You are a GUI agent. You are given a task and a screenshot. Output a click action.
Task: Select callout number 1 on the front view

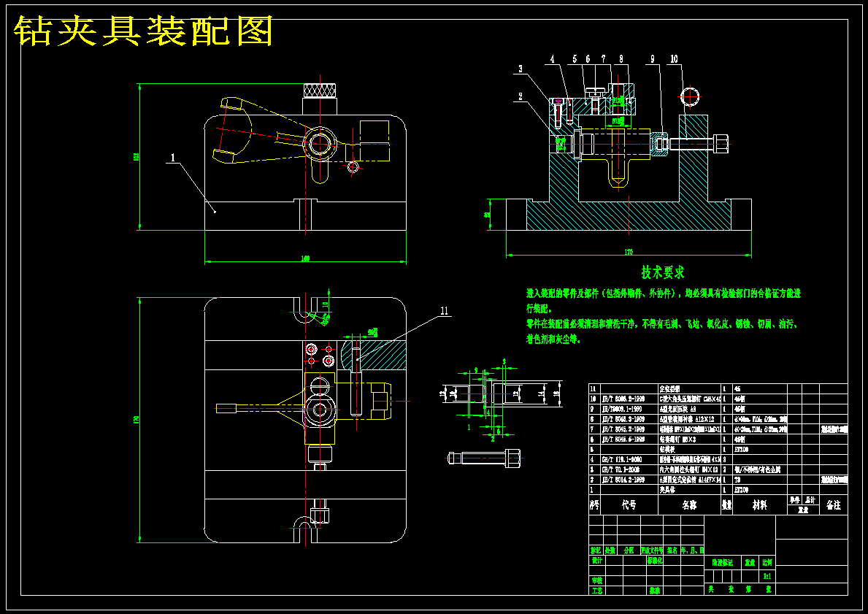pos(172,158)
